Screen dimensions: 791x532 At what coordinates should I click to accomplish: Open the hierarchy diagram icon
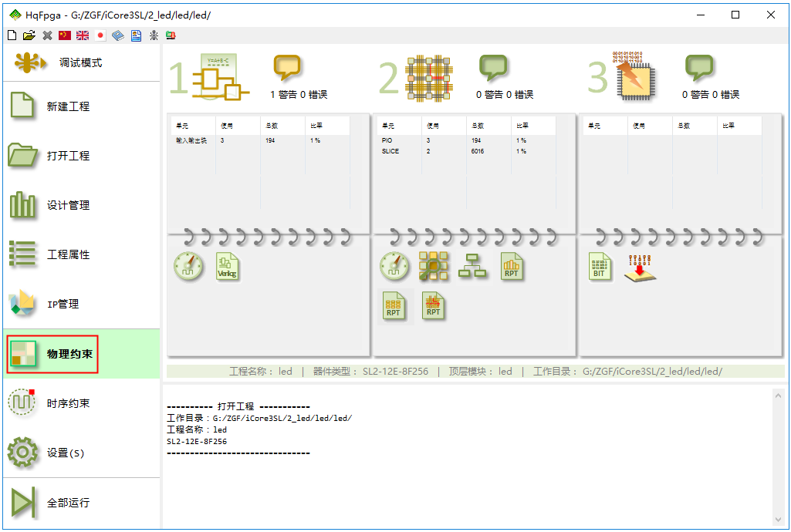(x=472, y=267)
